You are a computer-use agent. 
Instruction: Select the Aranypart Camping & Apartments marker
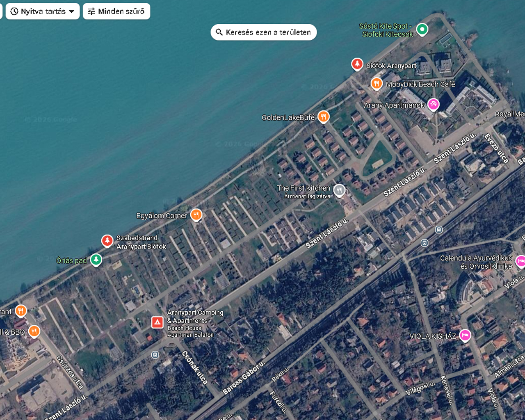[157, 322]
